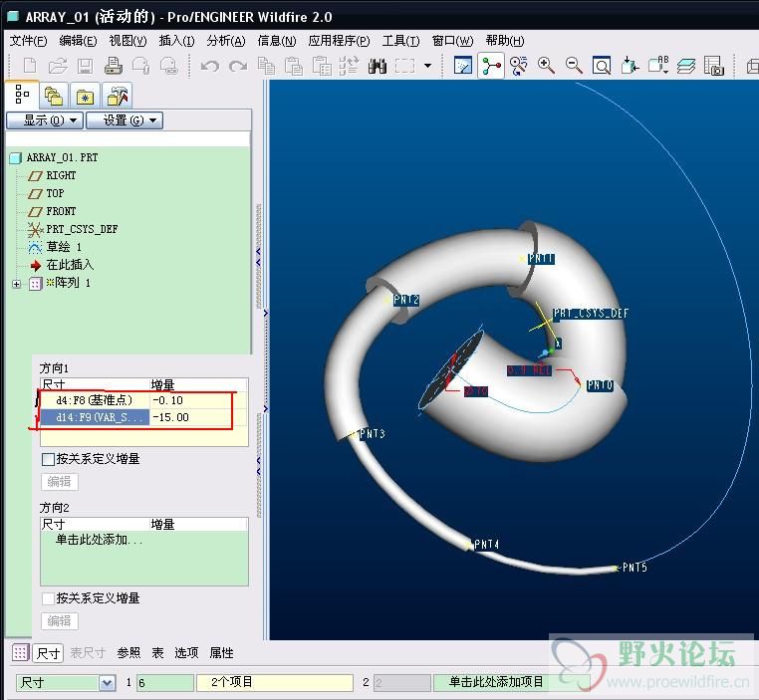The width and height of the screenshot is (759, 700).
Task: Click the binoculars Find icon
Action: click(x=378, y=66)
